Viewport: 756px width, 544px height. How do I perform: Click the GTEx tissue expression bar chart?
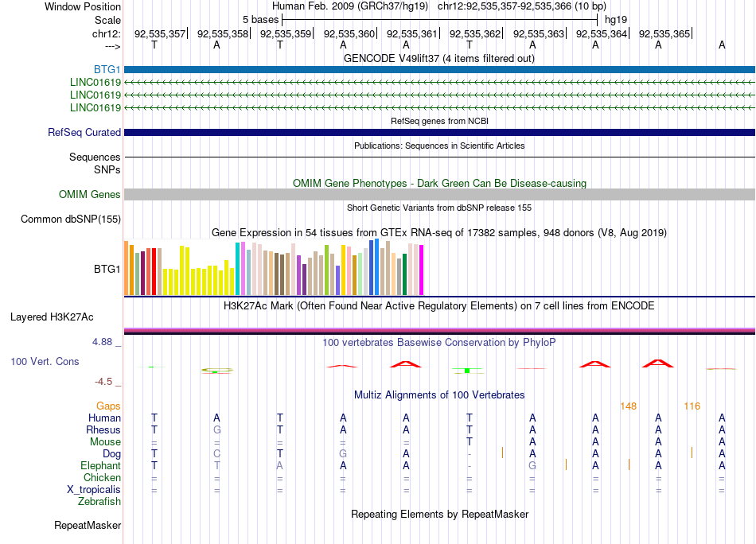274,267
